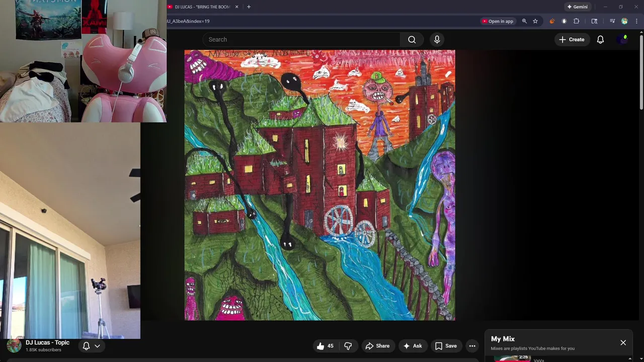
Task: Open YouTube notifications bell in header
Action: pos(600,39)
